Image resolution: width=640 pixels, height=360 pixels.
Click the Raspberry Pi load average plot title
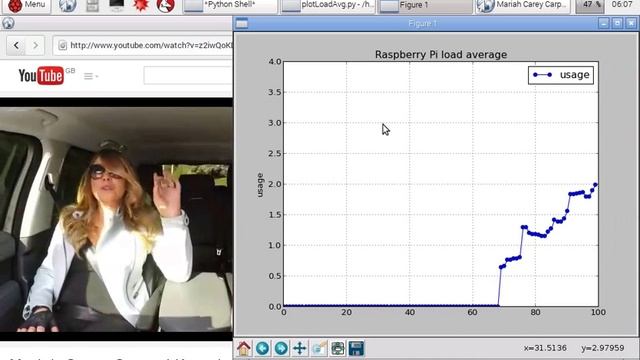click(441, 55)
